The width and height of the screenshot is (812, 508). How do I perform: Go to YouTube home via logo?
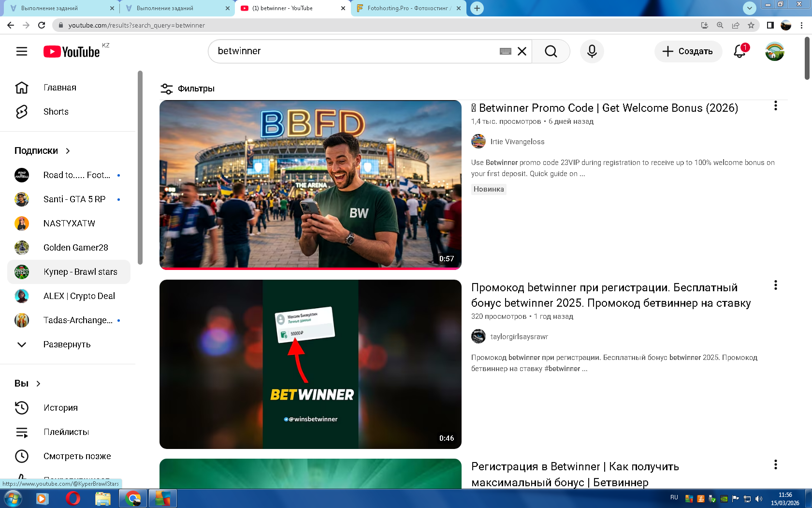click(x=72, y=52)
